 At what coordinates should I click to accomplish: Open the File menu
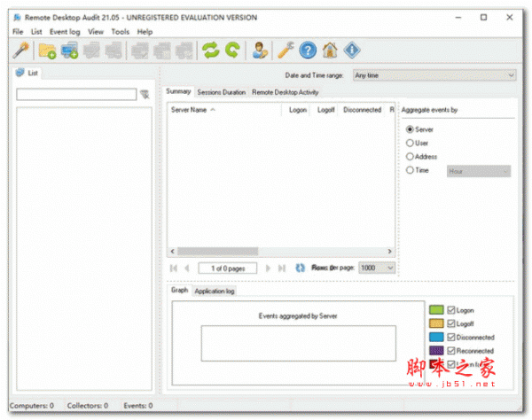(18, 32)
